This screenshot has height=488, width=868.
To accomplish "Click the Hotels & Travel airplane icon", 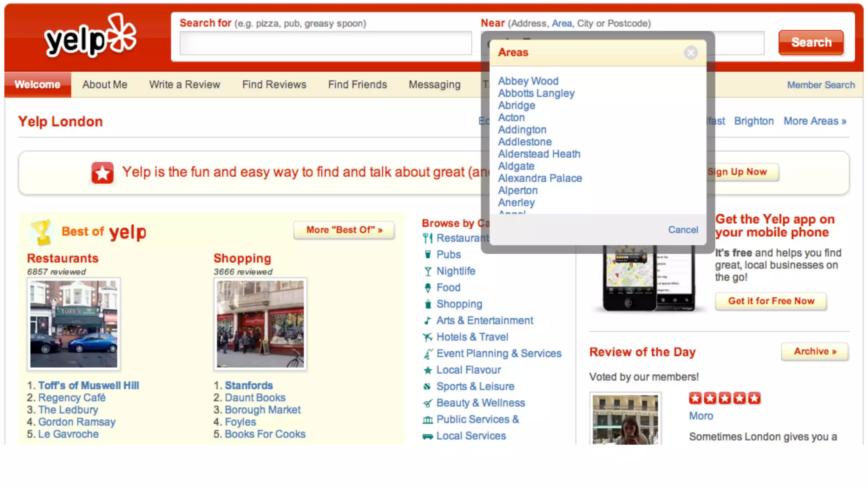I will [x=428, y=337].
